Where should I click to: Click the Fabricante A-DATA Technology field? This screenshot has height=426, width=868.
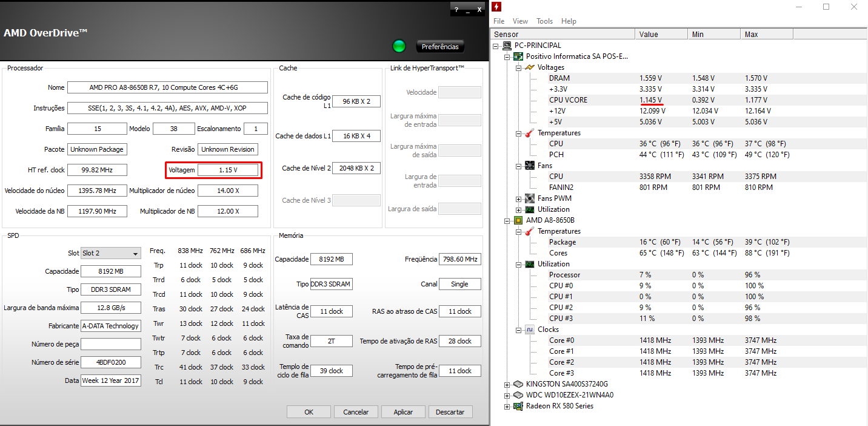click(111, 326)
